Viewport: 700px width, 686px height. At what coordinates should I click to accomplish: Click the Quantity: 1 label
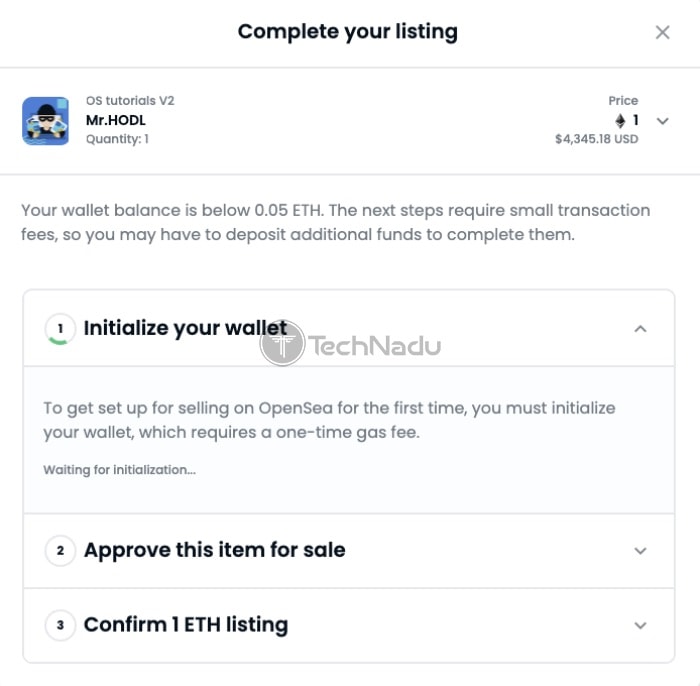coord(117,139)
